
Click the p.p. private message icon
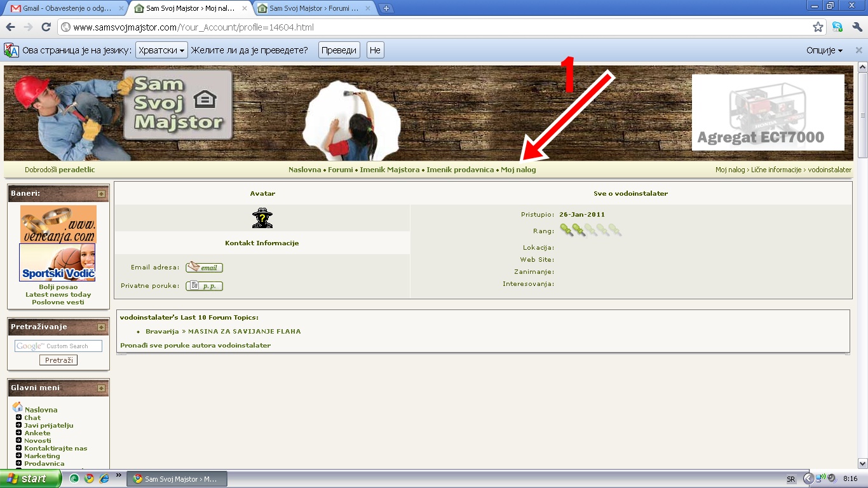click(x=205, y=286)
